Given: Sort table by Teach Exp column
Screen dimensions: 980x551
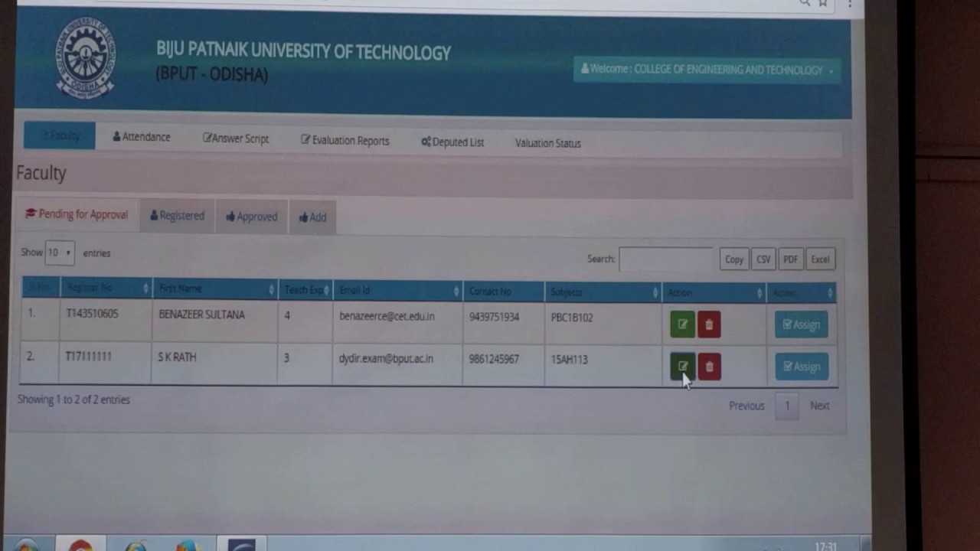Looking at the screenshot, I should (x=305, y=290).
